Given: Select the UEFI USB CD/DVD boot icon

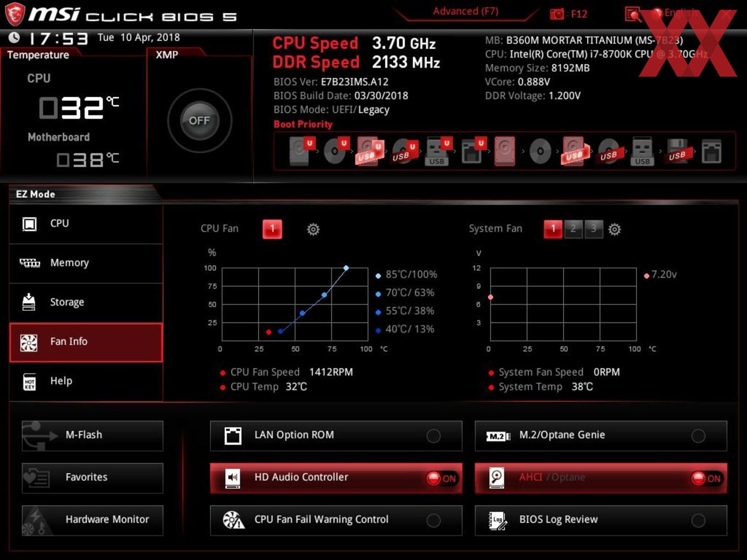Looking at the screenshot, I should point(404,151).
